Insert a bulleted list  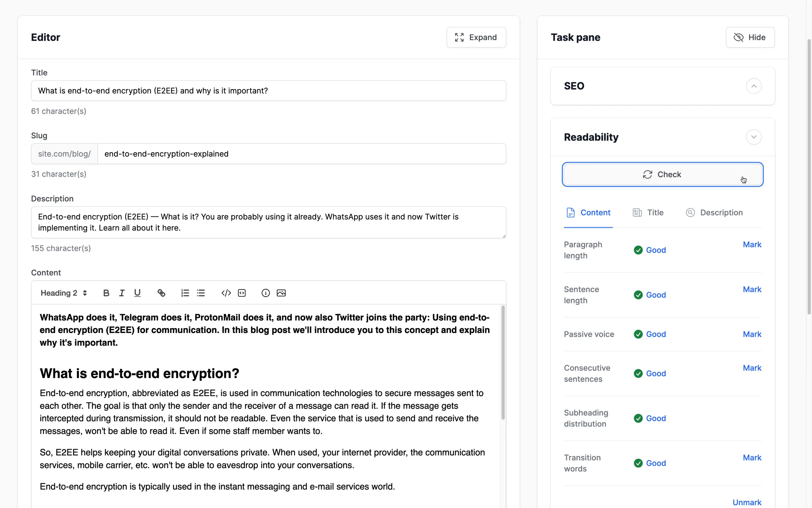pyautogui.click(x=201, y=293)
